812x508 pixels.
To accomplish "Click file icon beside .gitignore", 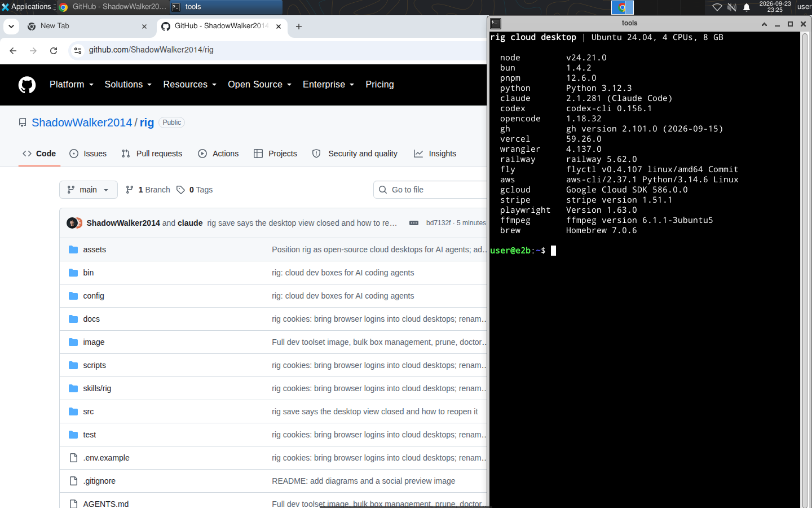I will click(73, 481).
